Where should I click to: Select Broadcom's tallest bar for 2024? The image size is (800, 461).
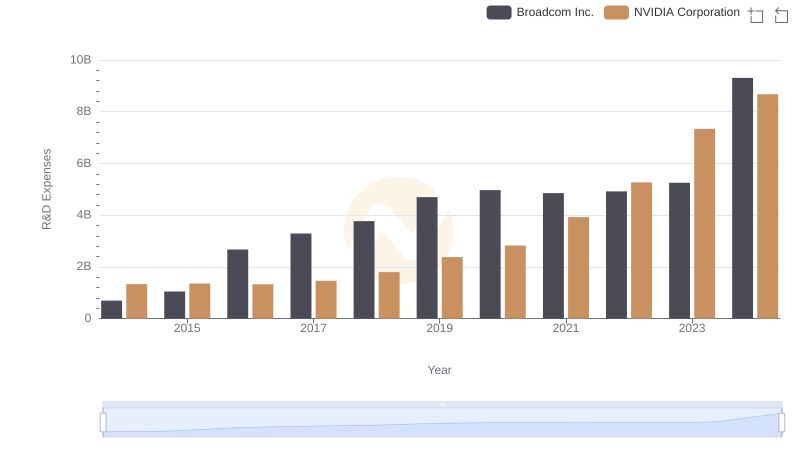(x=742, y=198)
